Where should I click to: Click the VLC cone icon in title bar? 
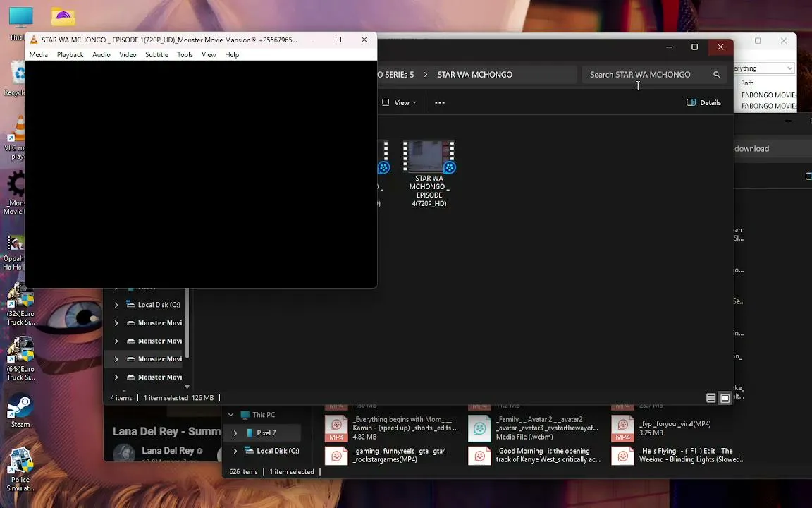click(34, 40)
